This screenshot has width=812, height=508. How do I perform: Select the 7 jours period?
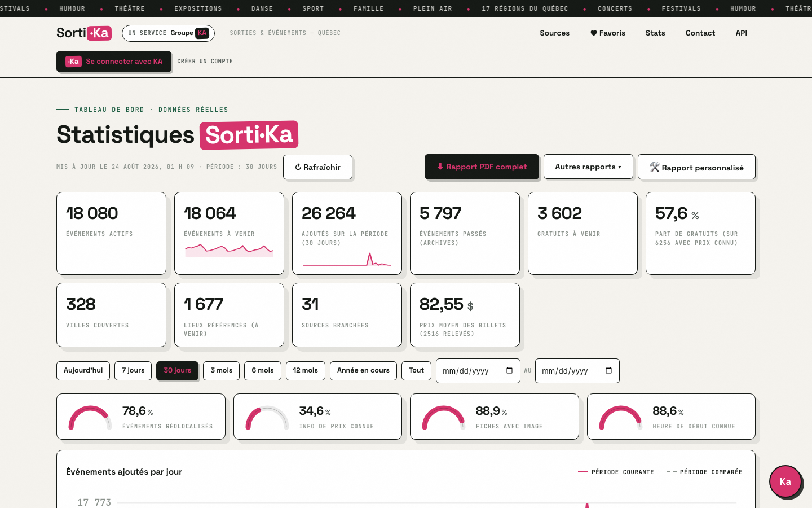pos(133,371)
